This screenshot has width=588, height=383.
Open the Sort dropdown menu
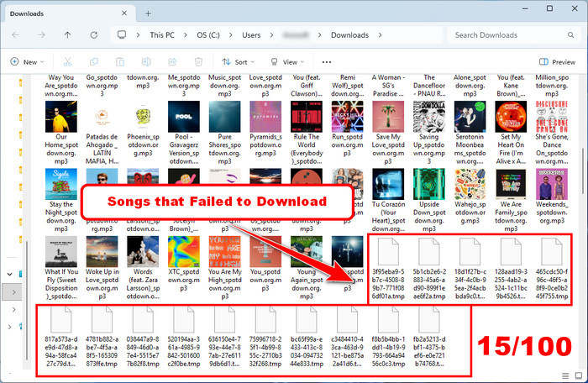point(238,62)
